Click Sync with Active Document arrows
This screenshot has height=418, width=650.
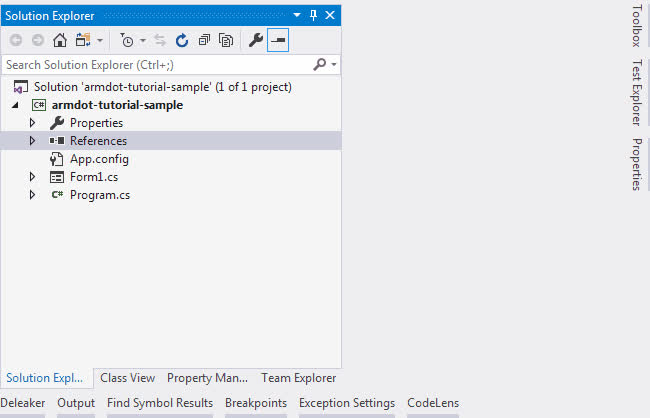(x=160, y=40)
